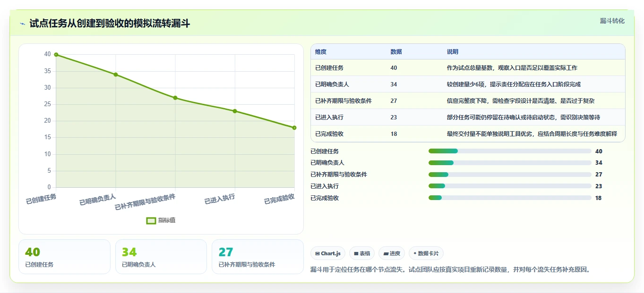Viewport: 644px width, 293px height.
Task: Click the Chart.js tag chip
Action: click(x=328, y=253)
